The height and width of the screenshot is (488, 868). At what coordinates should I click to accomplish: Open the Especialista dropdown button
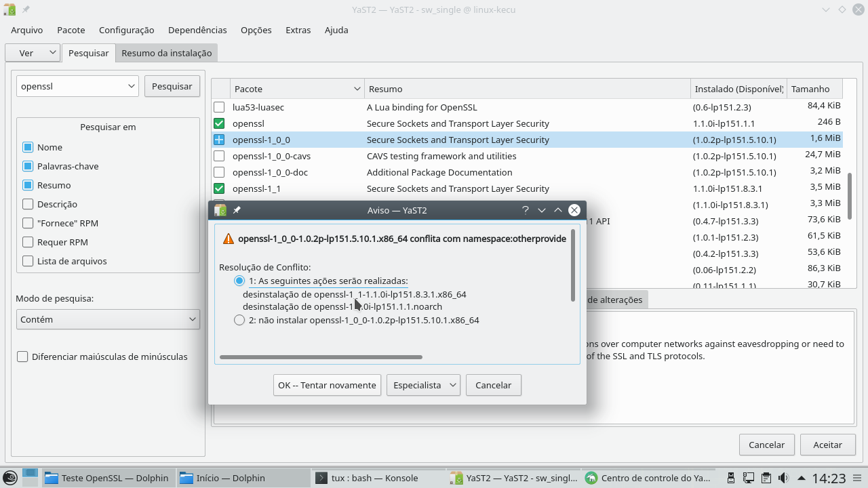424,385
